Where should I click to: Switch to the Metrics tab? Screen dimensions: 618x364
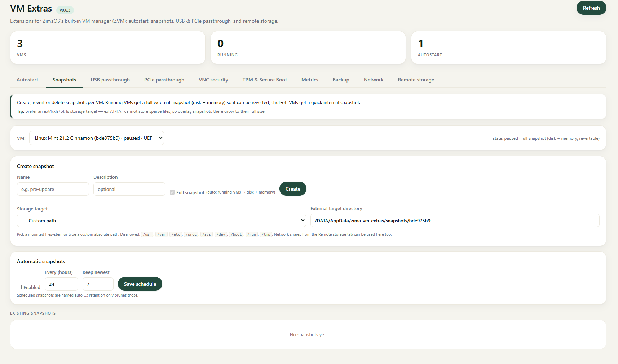click(x=310, y=80)
